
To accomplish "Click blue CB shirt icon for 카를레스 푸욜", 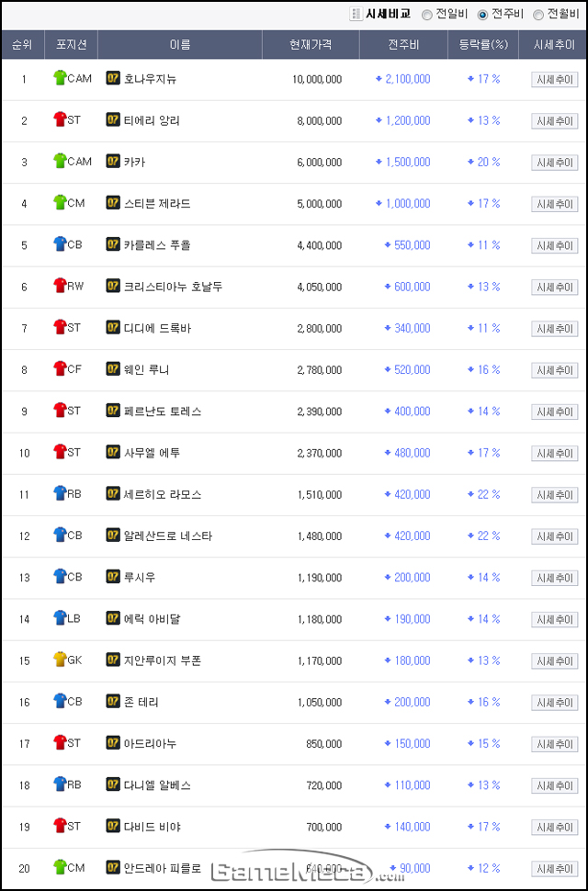I will [60, 244].
